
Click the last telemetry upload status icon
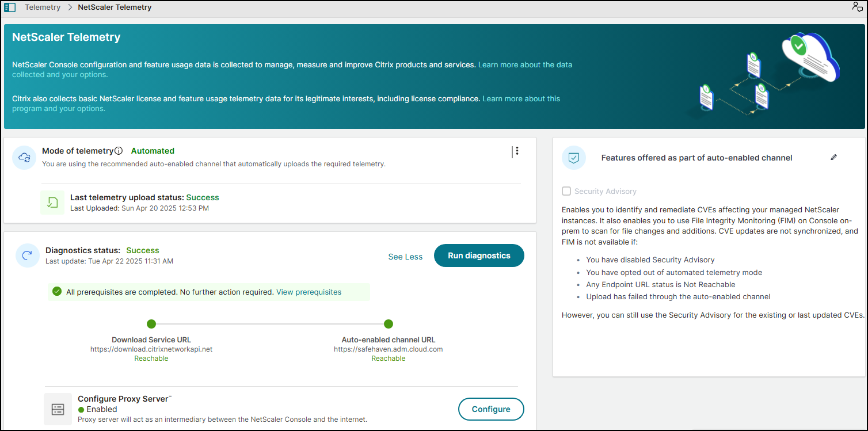(52, 202)
